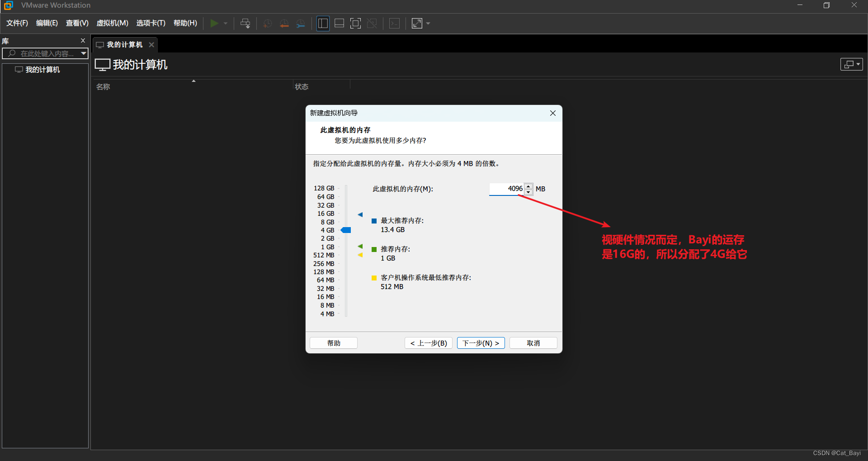Screen dimensions: 868x461
Task: Open the view switcher dropdown at top right
Action: pyautogui.click(x=852, y=64)
